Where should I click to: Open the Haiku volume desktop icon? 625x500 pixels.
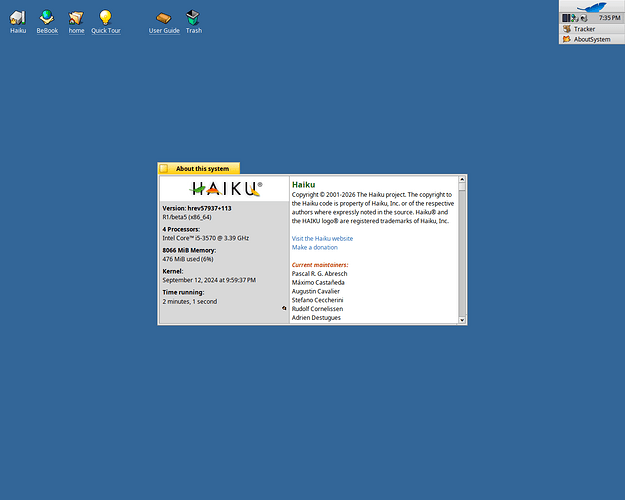[18, 18]
